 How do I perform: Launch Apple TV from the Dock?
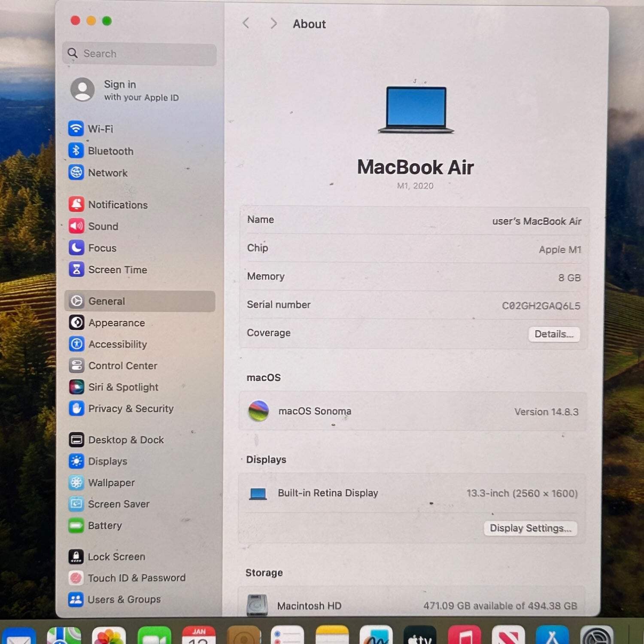coord(420,636)
